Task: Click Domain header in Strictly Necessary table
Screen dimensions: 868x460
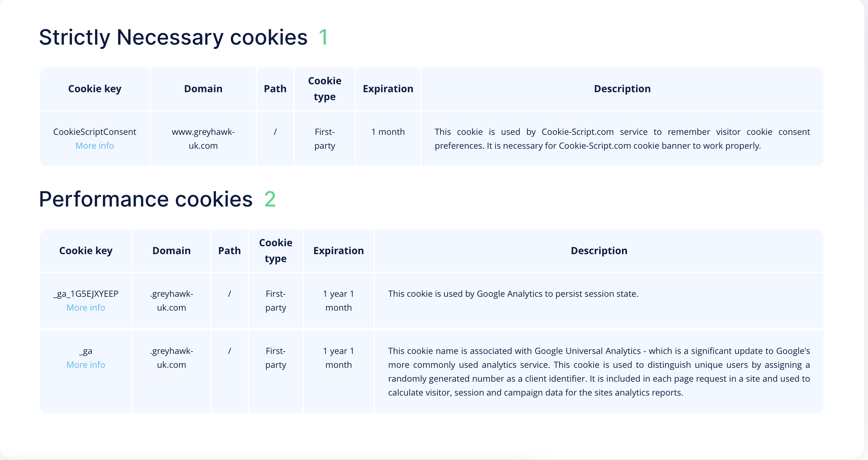Action: 203,89
